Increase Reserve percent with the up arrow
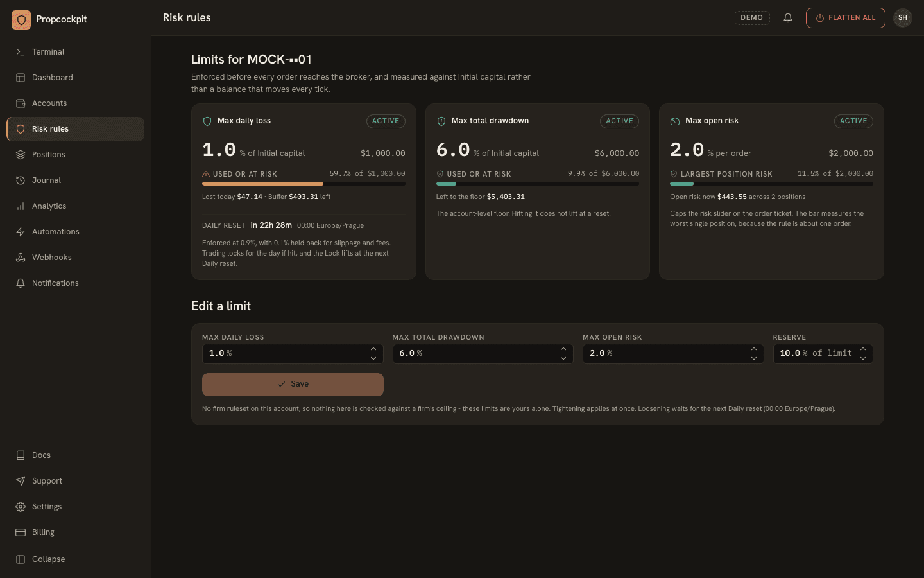The width and height of the screenshot is (924, 578). pyautogui.click(x=863, y=349)
